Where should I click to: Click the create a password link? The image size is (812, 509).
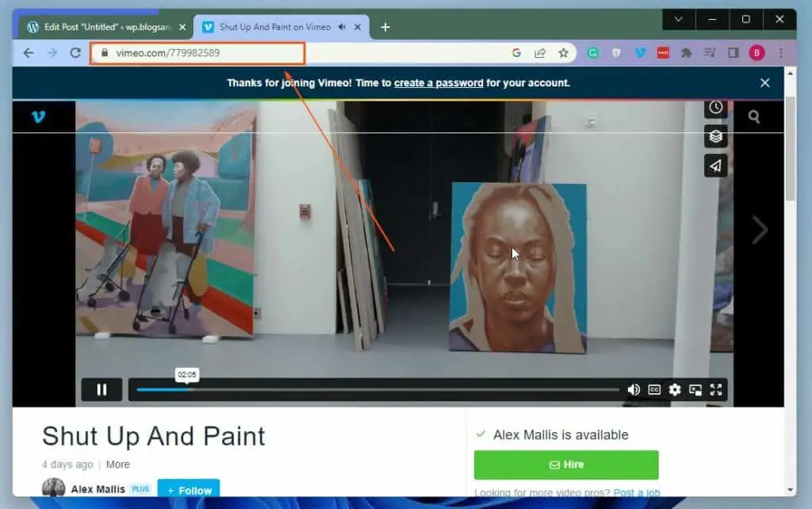[439, 82]
